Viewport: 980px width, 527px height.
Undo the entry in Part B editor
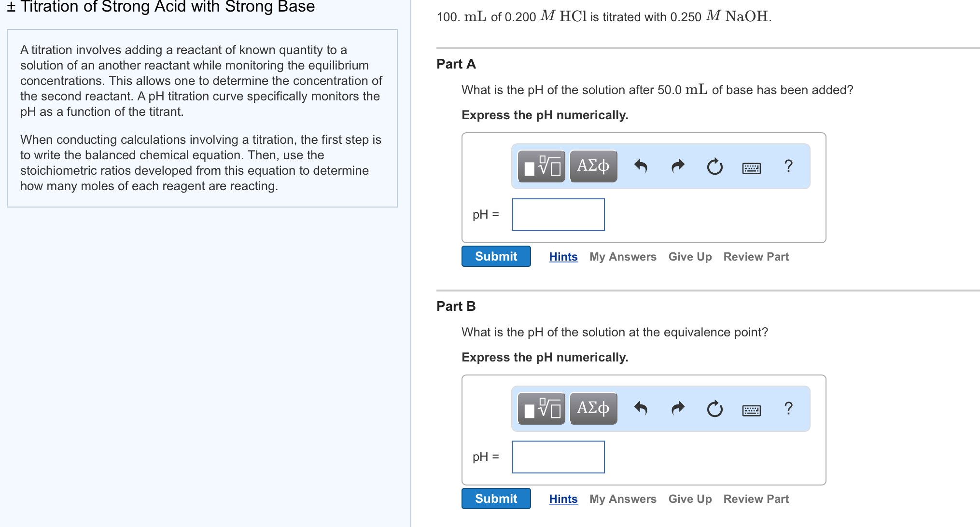click(x=641, y=407)
